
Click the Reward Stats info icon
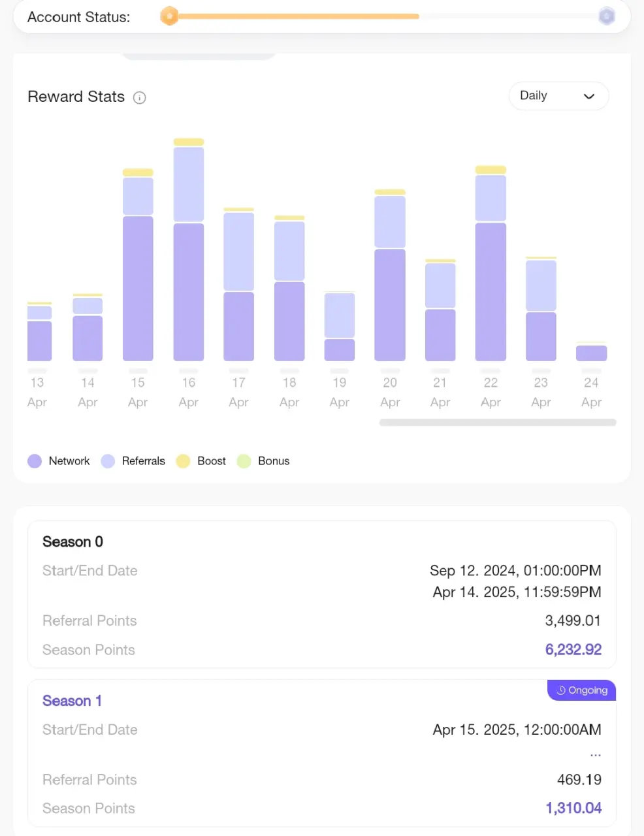[x=139, y=98]
